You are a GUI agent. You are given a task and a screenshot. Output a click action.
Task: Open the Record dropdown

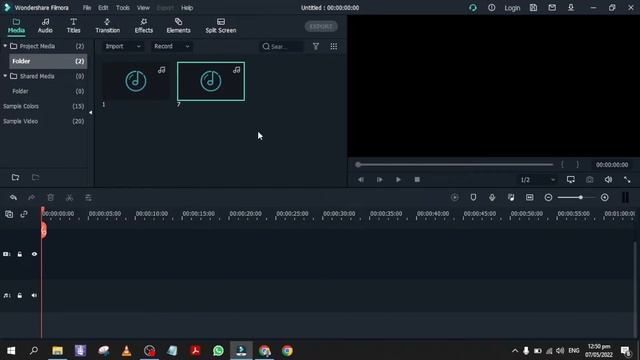click(171, 47)
